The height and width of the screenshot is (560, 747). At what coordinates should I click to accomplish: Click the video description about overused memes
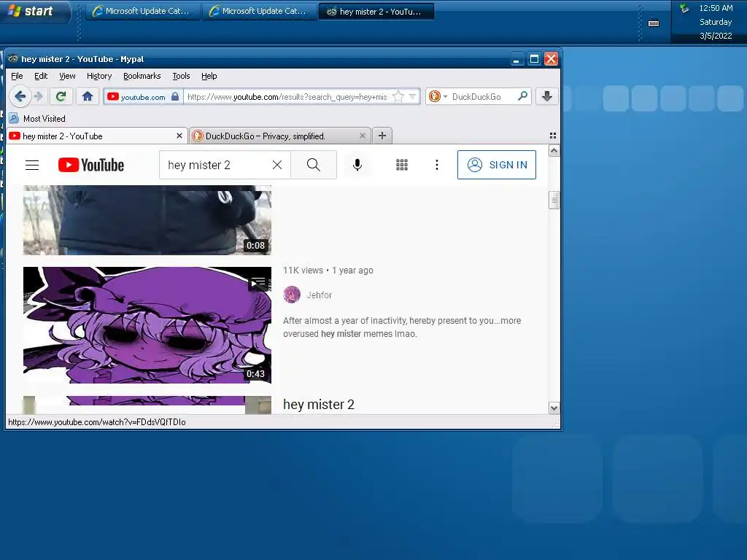pyautogui.click(x=402, y=327)
